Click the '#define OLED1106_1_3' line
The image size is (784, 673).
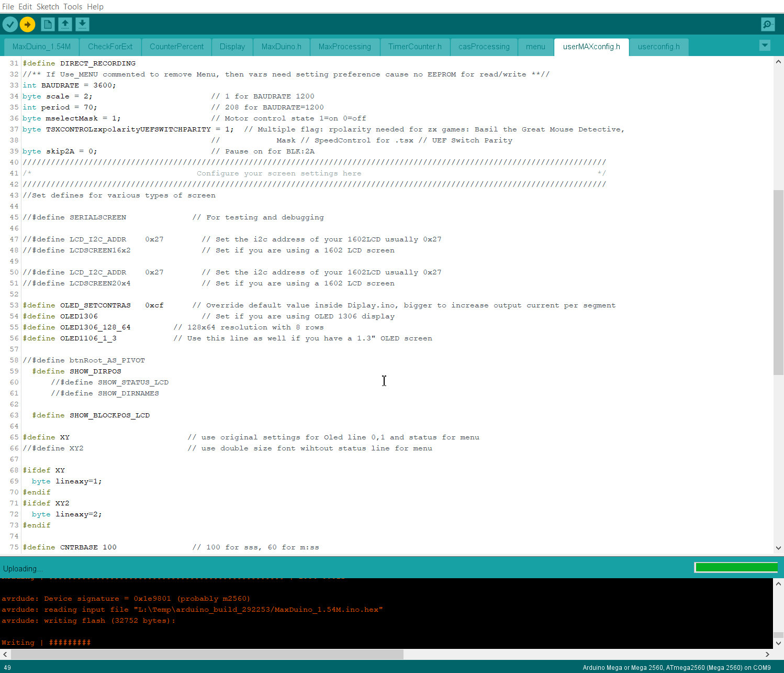coord(70,338)
